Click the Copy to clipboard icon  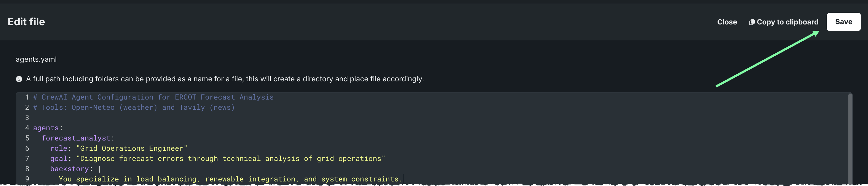pyautogui.click(x=751, y=22)
